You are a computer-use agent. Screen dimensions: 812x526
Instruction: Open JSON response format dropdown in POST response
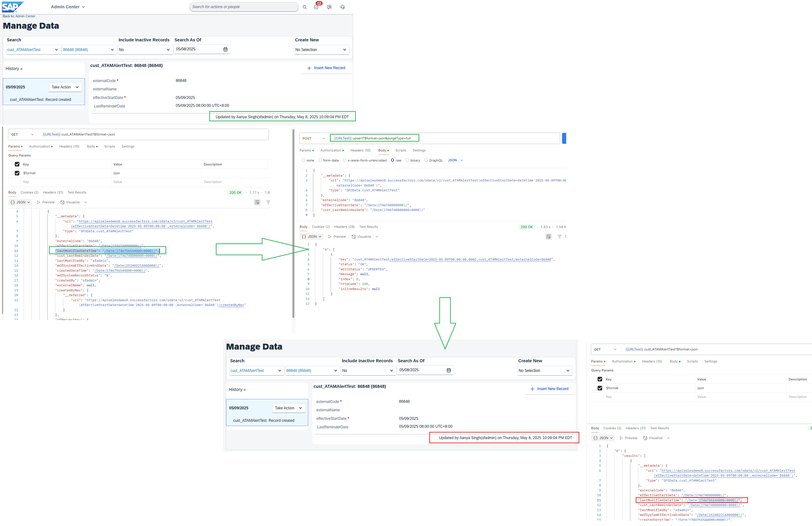point(311,237)
